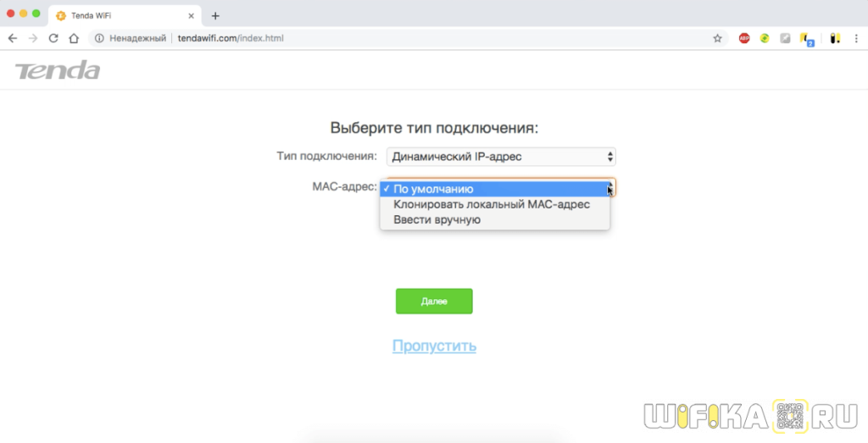Viewport: 868px width, 443px height.
Task: Expand the Тип подключения dropdown
Action: pyautogui.click(x=501, y=157)
